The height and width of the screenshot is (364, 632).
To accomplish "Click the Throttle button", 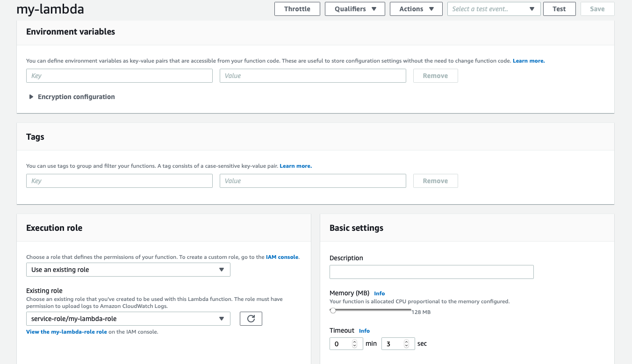I will pos(297,9).
